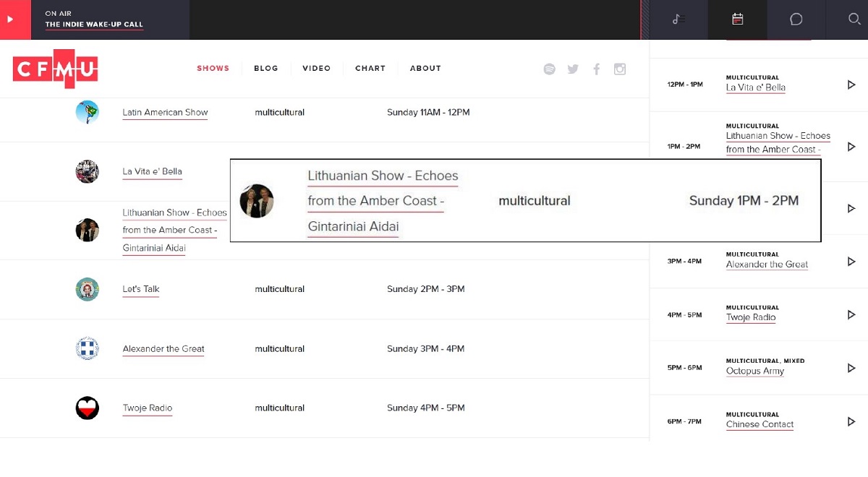Play Octopus Army in schedule sidebar
This screenshot has height=477, width=868.
(851, 368)
